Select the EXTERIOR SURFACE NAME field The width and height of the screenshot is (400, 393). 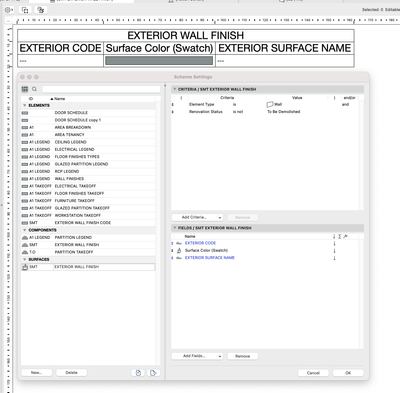265,258
